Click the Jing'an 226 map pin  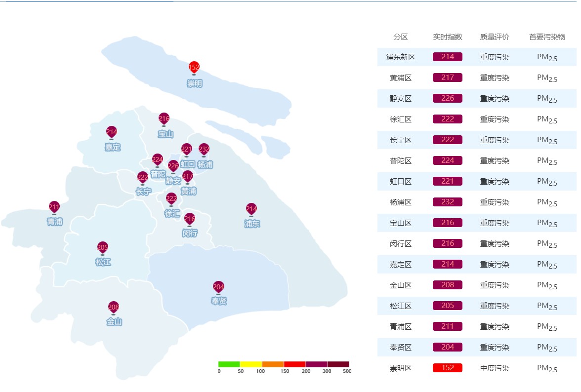pos(173,166)
